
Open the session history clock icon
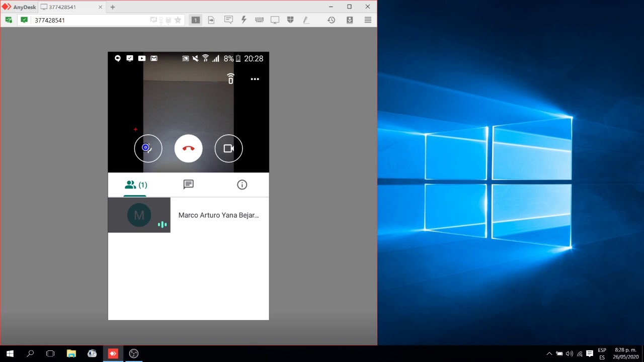(x=331, y=20)
